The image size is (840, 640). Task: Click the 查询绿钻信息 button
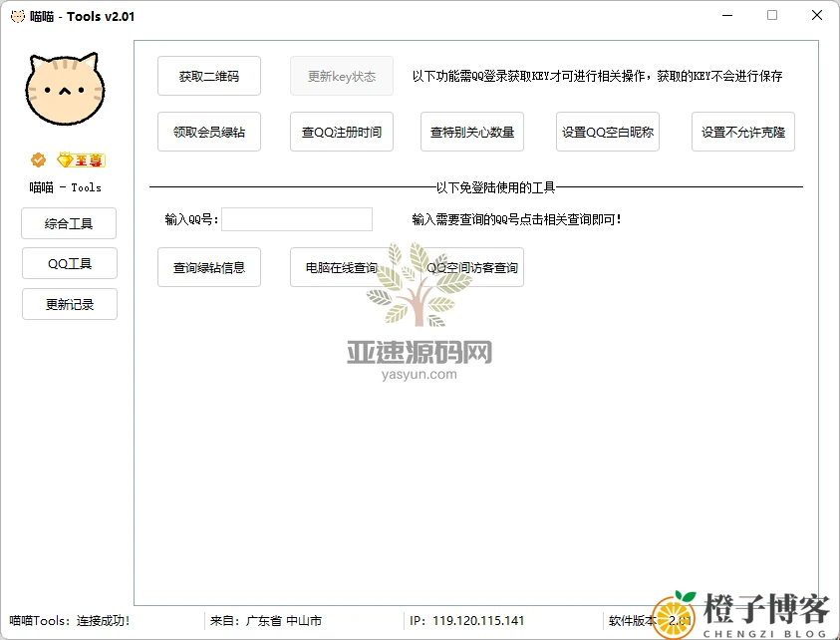coord(209,267)
